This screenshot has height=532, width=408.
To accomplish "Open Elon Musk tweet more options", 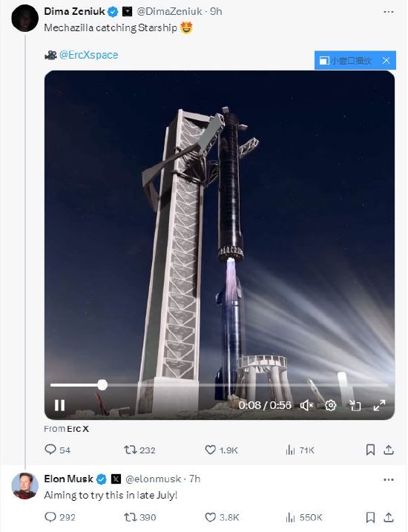I will tap(389, 479).
